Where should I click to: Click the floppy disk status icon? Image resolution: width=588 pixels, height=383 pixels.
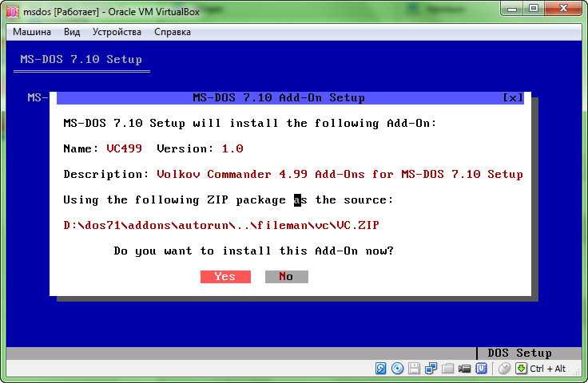pos(414,369)
